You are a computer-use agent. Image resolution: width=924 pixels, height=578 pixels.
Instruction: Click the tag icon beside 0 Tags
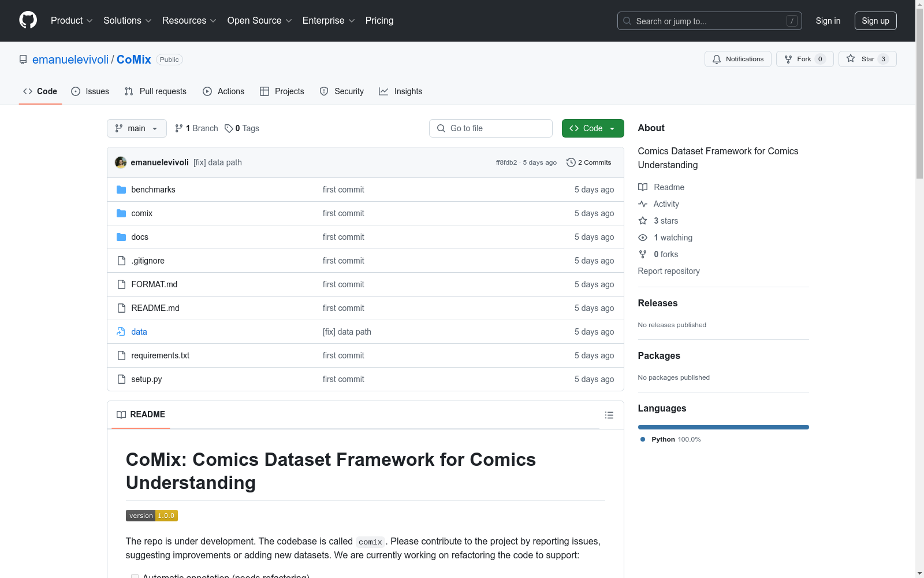click(229, 128)
